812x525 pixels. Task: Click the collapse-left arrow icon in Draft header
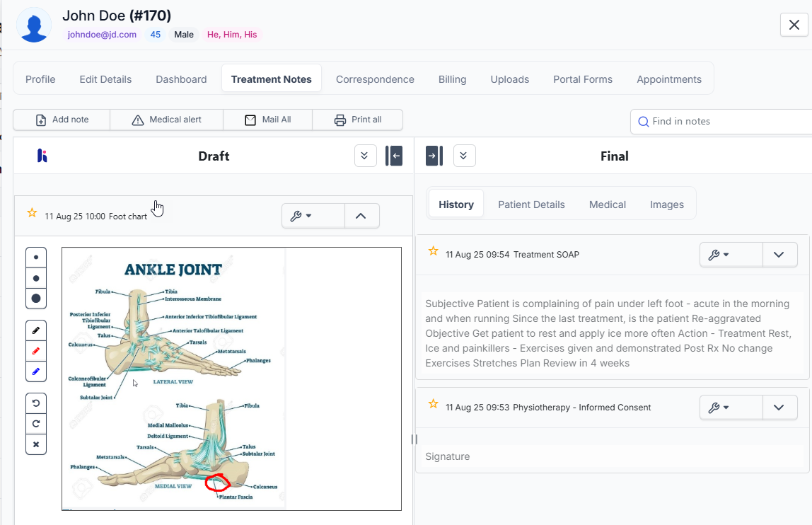(394, 156)
